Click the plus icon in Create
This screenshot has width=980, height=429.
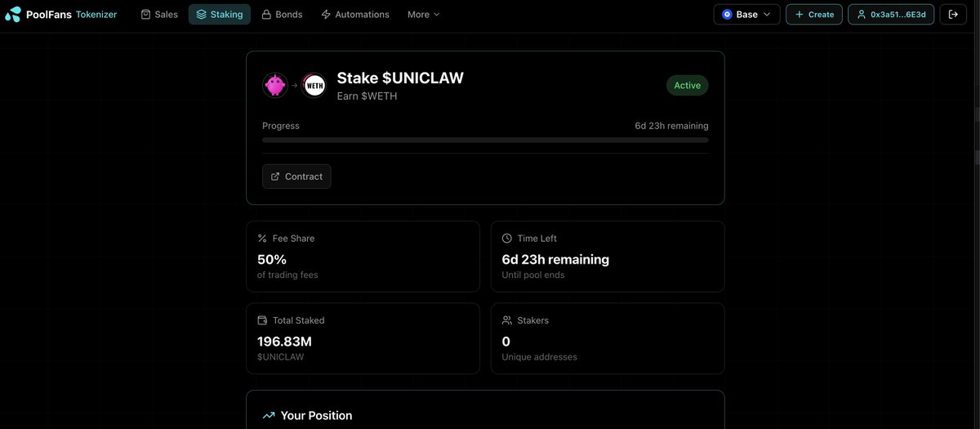pos(800,14)
